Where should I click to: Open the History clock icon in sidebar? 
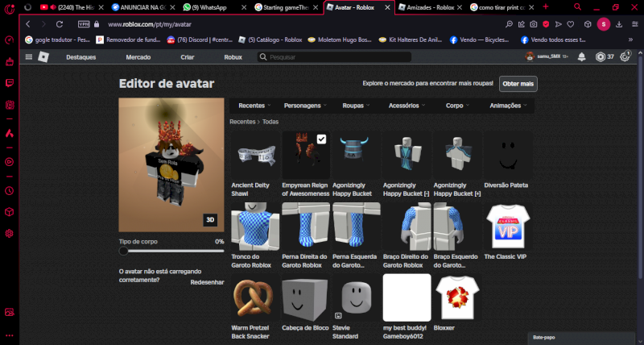(x=9, y=191)
